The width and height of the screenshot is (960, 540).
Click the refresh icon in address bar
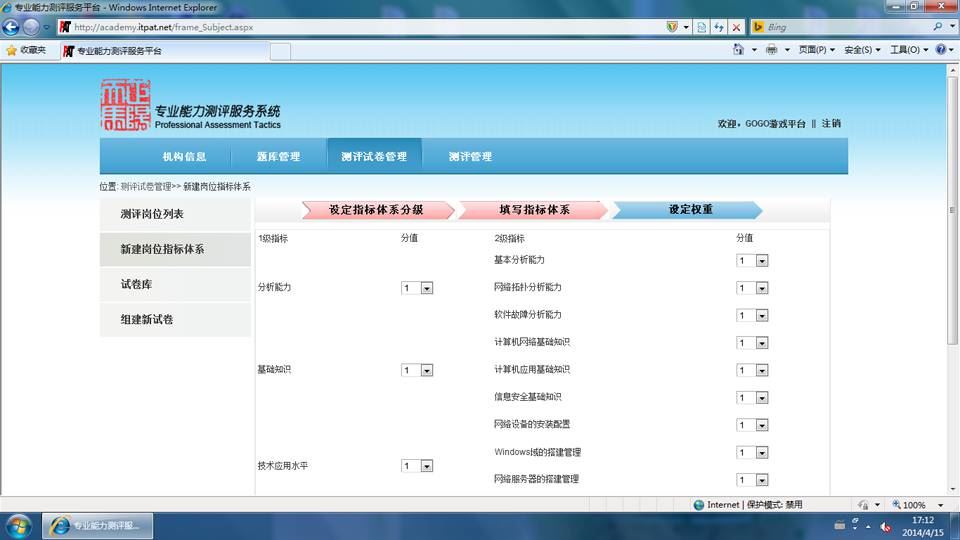[719, 27]
